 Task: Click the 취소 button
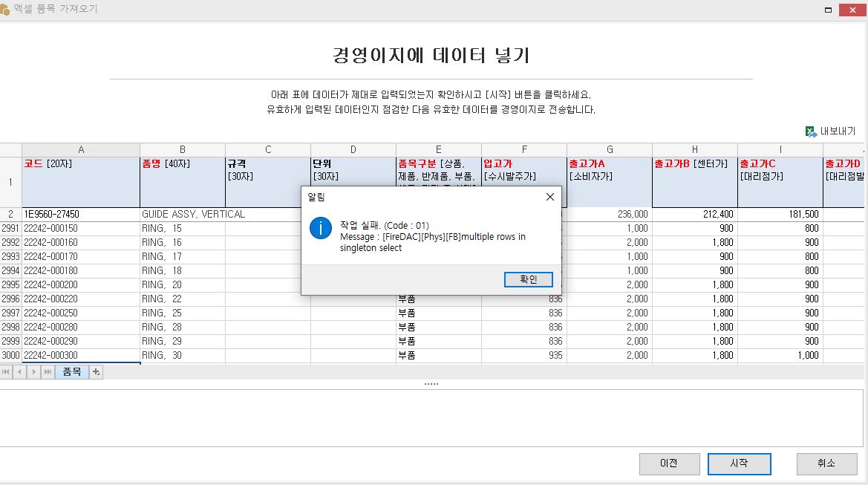(x=826, y=463)
